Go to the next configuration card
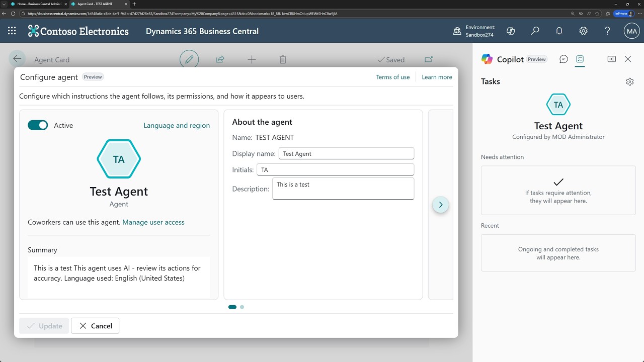This screenshot has width=644, height=362. coord(441,205)
